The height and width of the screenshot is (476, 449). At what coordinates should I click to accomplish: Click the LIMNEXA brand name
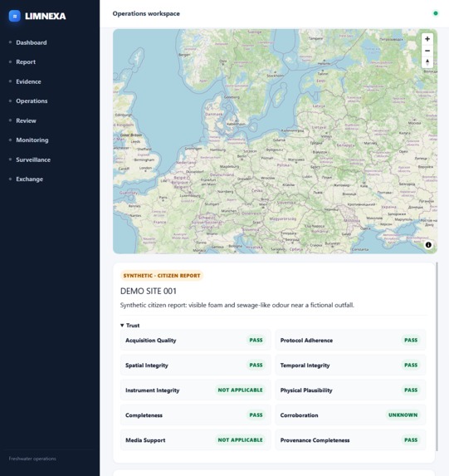[x=45, y=16]
